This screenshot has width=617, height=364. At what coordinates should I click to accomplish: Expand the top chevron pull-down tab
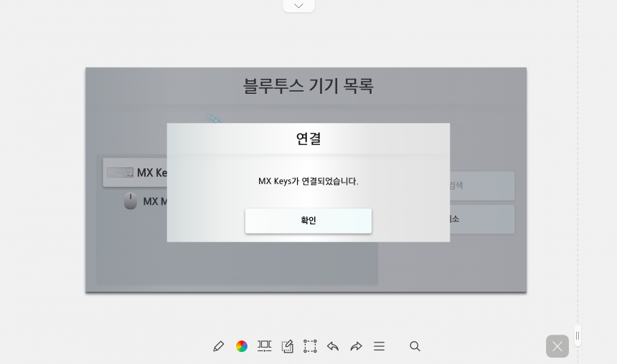pos(298,6)
